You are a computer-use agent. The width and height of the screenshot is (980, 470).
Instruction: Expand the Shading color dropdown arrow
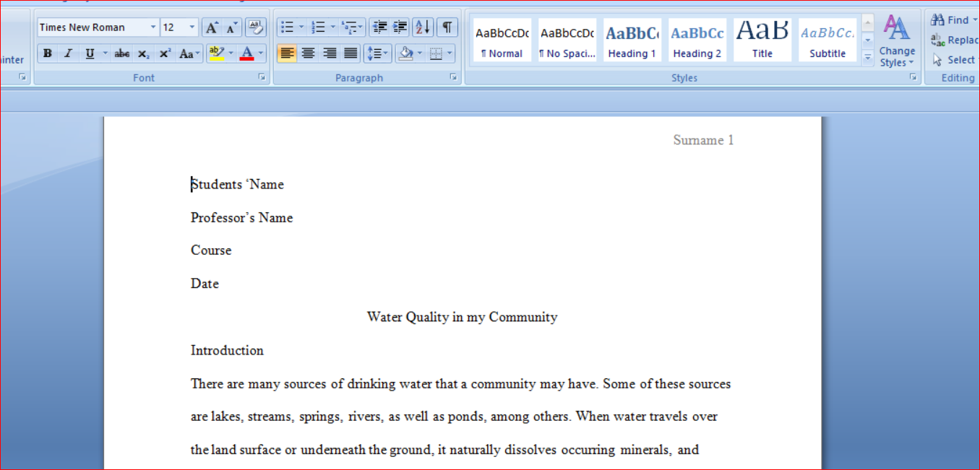pyautogui.click(x=419, y=53)
